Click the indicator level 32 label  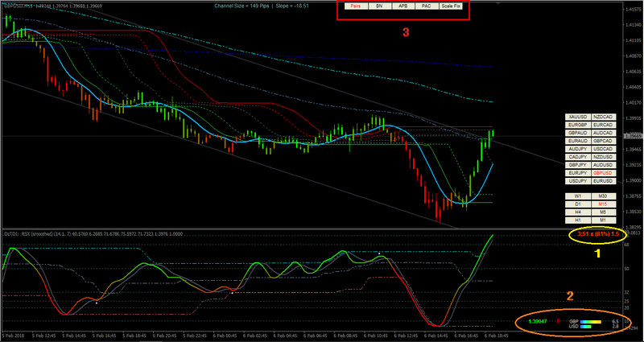point(627,292)
